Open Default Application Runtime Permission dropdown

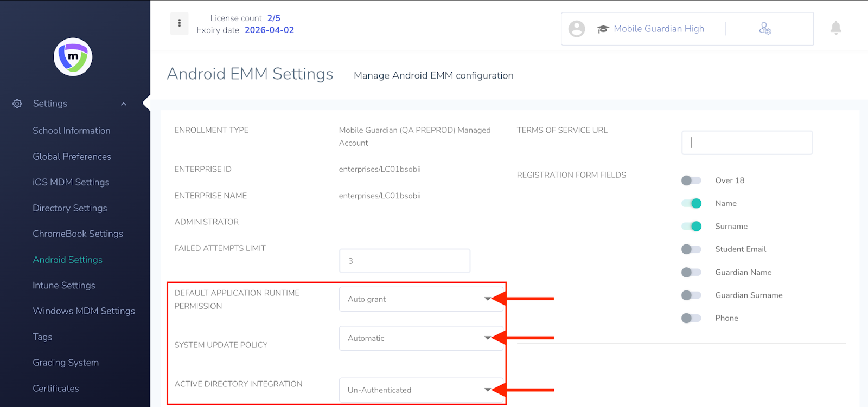click(x=420, y=299)
